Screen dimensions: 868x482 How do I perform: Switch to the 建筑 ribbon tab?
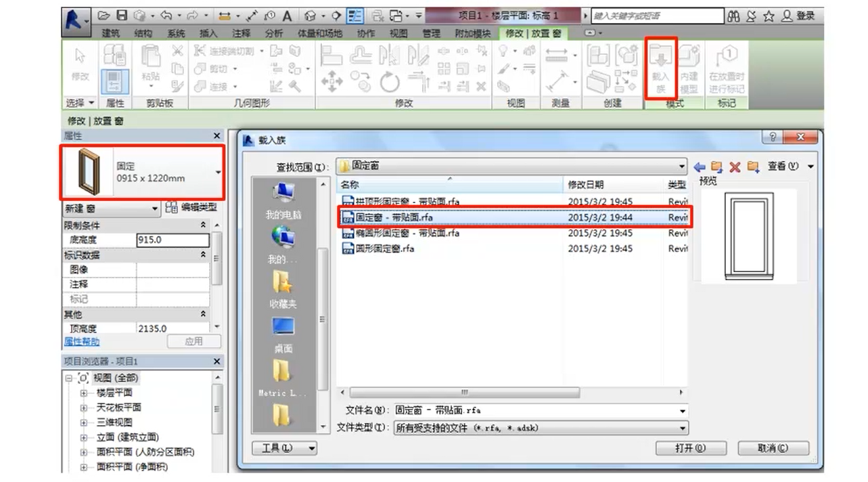110,33
